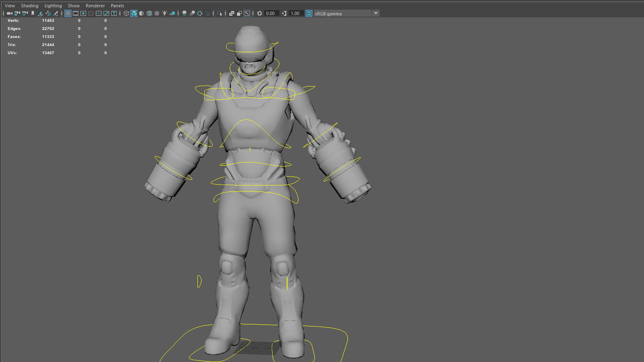Toggle X-Ray Active Components icon
Viewport: 644px width, 362px height.
[x=239, y=13]
